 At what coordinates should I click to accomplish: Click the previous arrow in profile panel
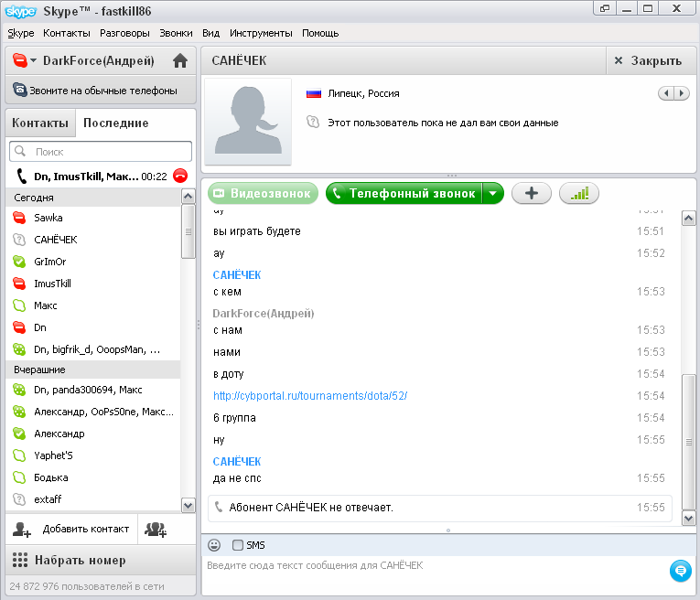coord(666,93)
